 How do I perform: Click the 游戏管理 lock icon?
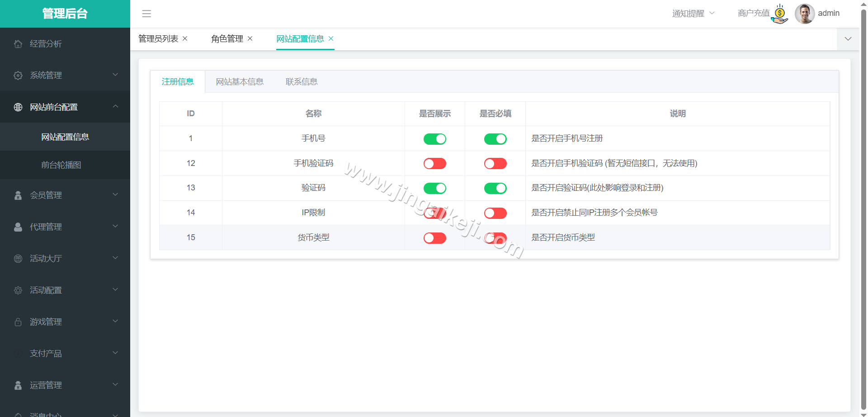coord(18,322)
